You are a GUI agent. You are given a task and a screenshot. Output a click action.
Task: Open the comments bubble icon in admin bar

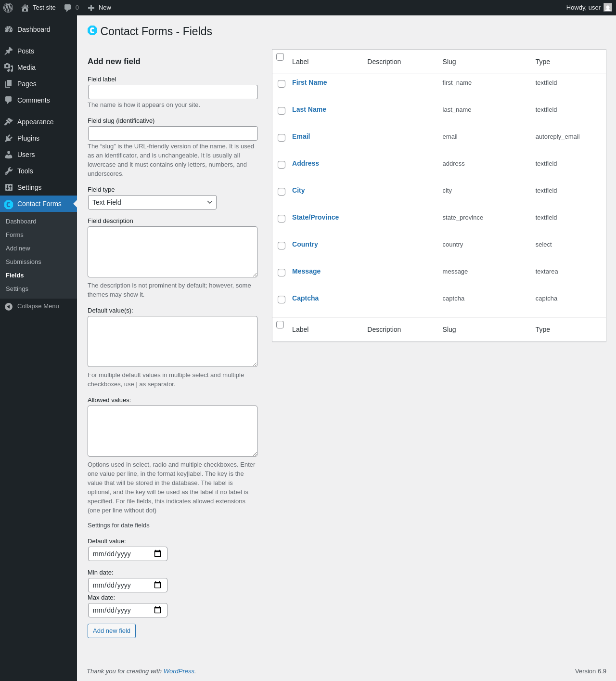pyautogui.click(x=67, y=8)
